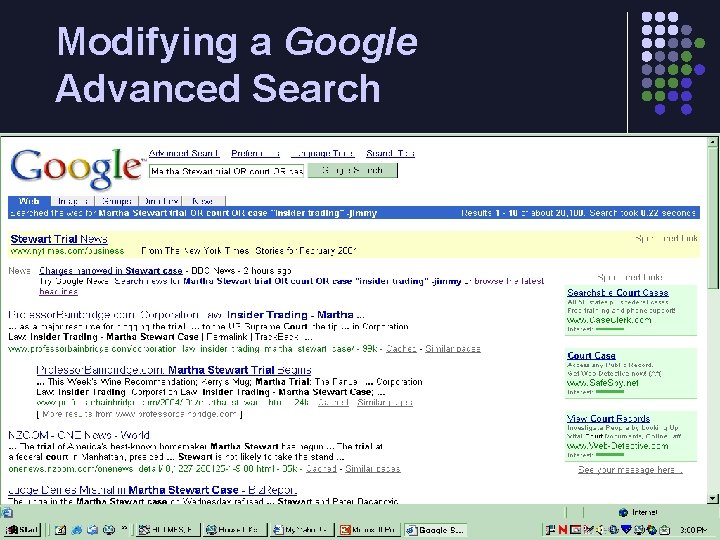
Task: Open Cached copy of the Insider Trading result
Action: pos(401,349)
